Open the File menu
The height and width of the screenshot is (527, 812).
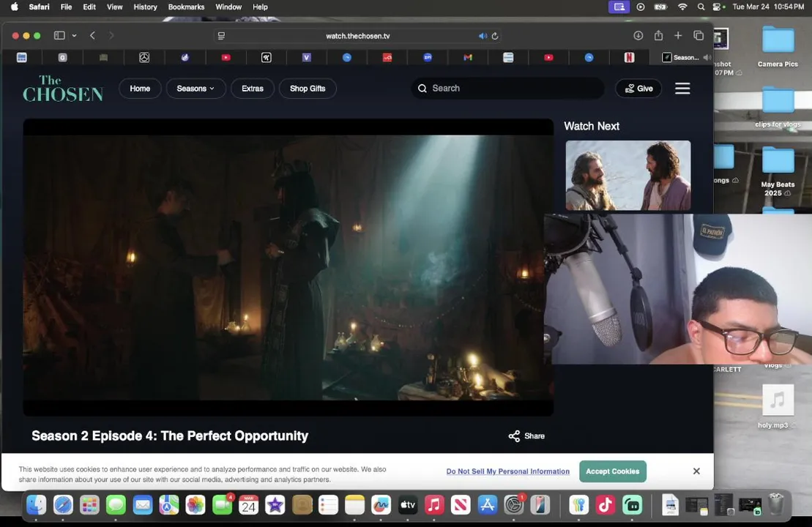pos(67,7)
